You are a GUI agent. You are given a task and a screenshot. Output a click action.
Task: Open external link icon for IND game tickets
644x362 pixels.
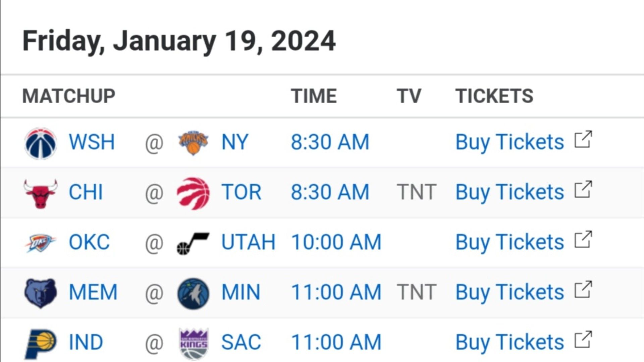(583, 340)
